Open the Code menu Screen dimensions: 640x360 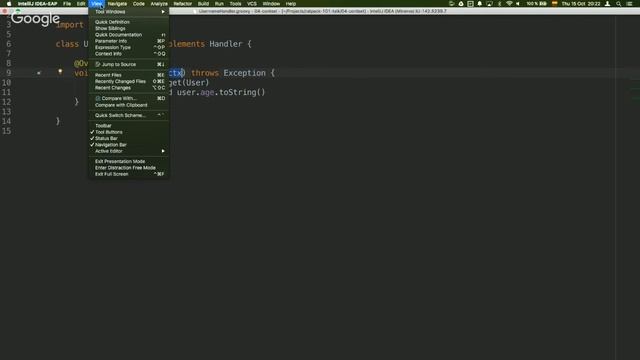tap(138, 4)
